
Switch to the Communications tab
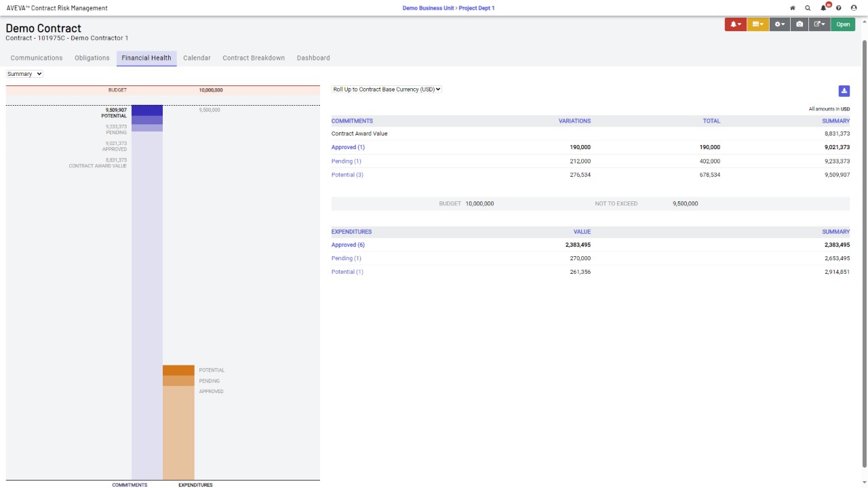point(37,58)
